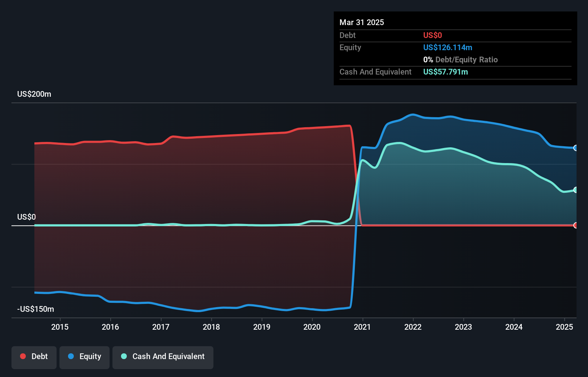Click the 2019 x-axis label
The image size is (588, 377).
pyautogui.click(x=262, y=327)
